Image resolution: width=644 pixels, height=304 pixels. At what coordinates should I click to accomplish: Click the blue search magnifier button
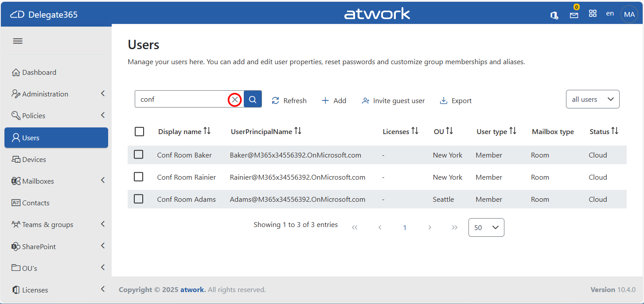[x=253, y=100]
